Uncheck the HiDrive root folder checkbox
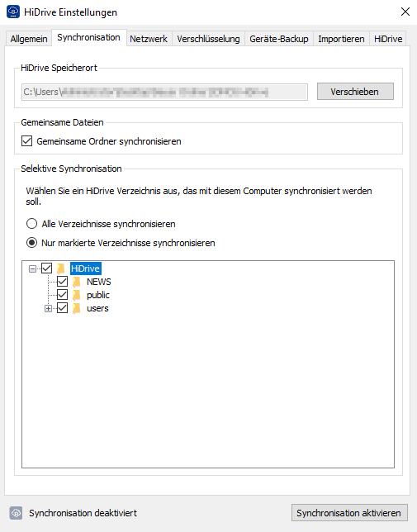The image size is (417, 532). point(46,268)
